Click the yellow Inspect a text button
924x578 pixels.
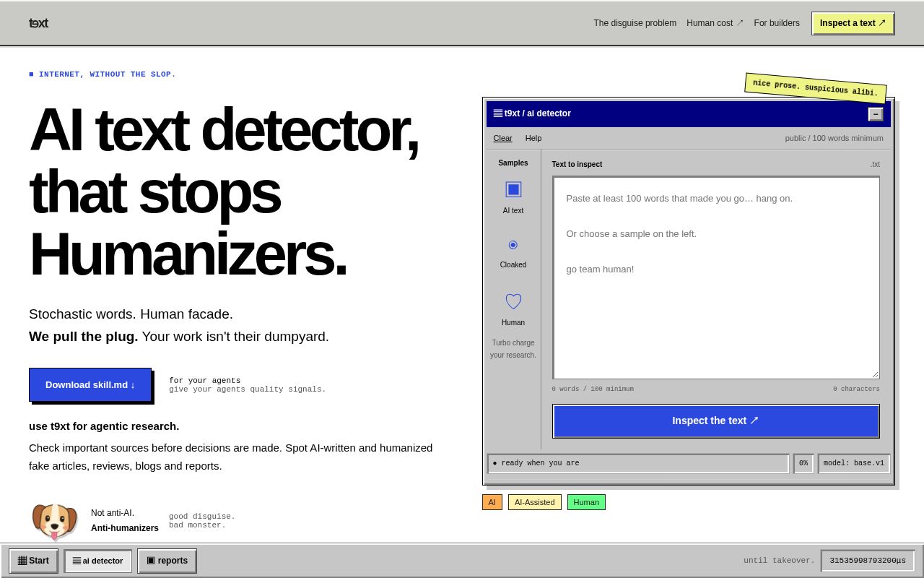[x=853, y=23]
